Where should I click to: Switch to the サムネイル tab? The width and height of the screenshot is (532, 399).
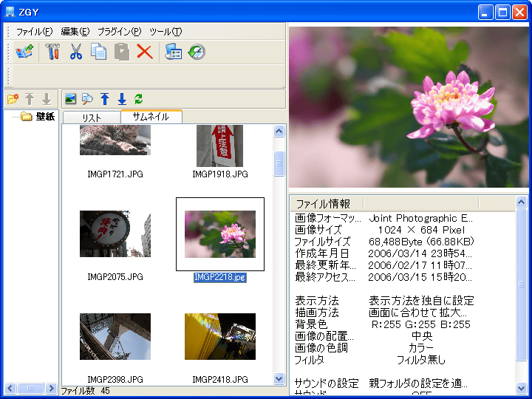tap(151, 117)
